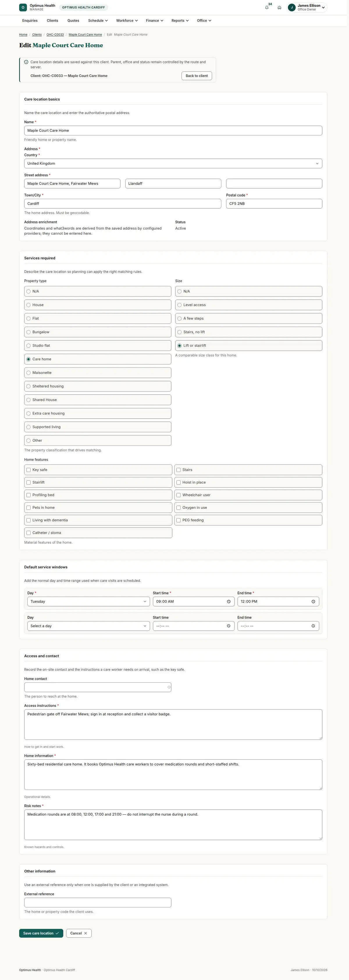Expand the Finance menu
The height and width of the screenshot is (980, 349).
[154, 21]
